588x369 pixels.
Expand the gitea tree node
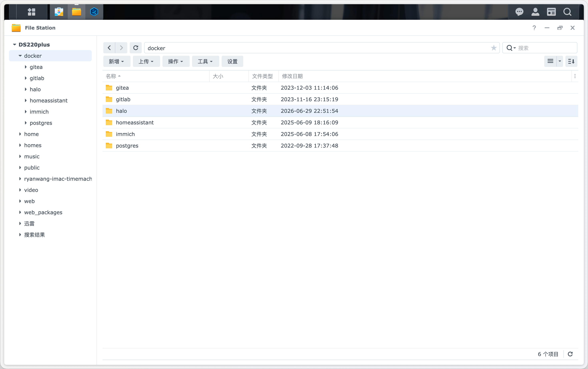point(26,67)
